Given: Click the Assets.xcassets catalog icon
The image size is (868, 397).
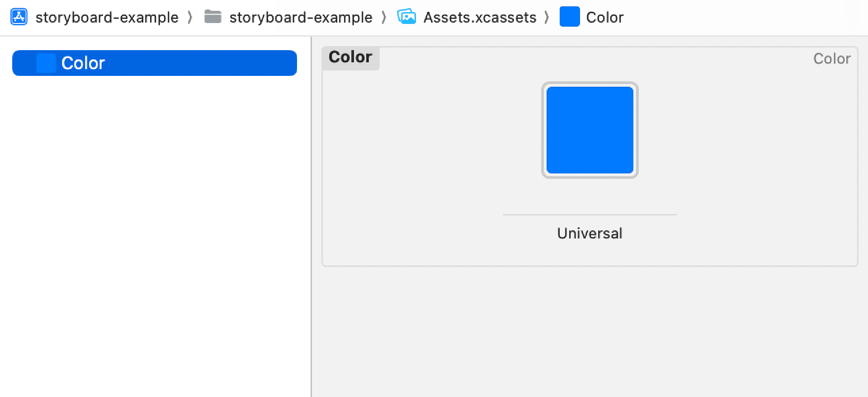Looking at the screenshot, I should (406, 17).
